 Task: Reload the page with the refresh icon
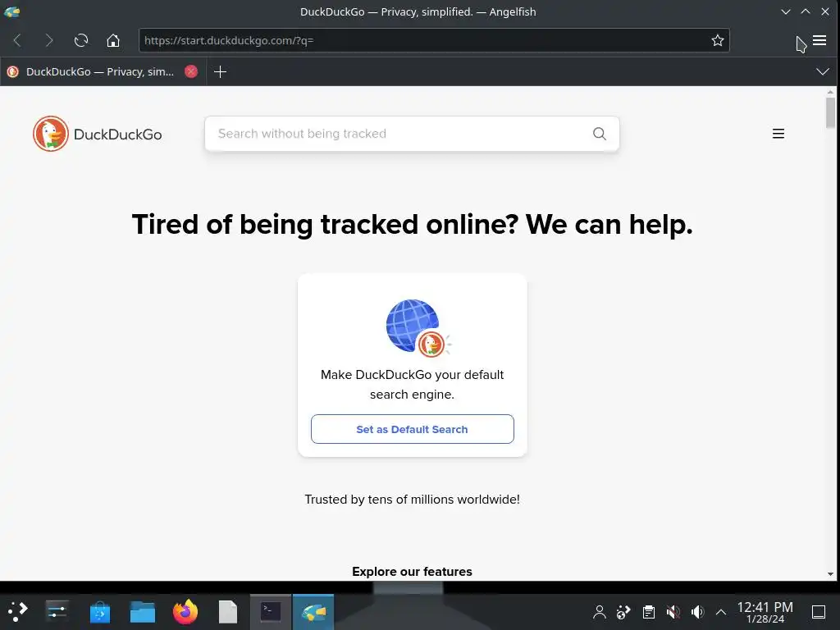(81, 40)
